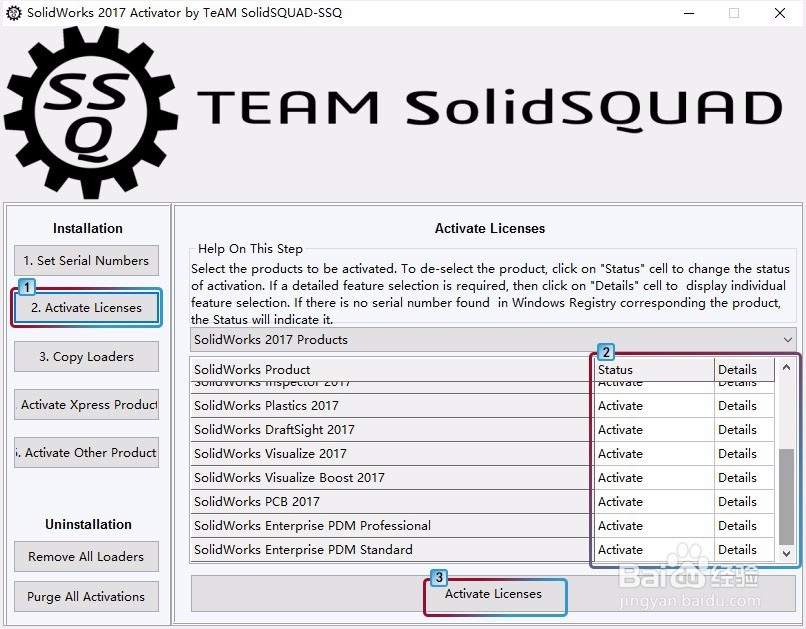Screen dimensions: 806x629
Task: Click the product list scroll-down arrow
Action: pyautogui.click(x=786, y=553)
